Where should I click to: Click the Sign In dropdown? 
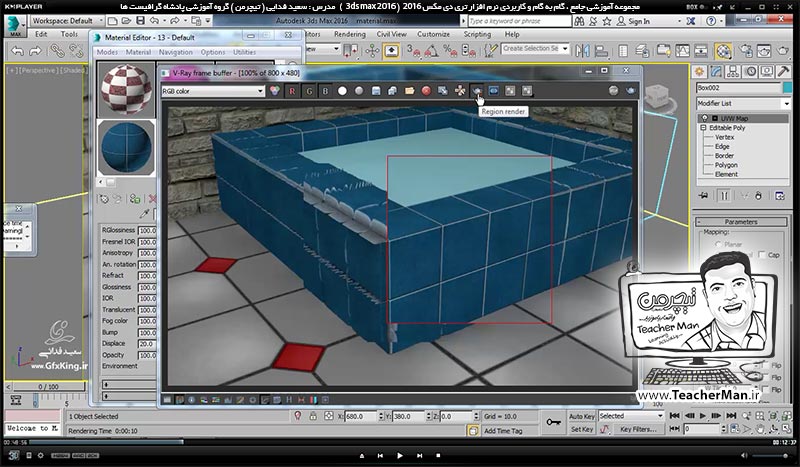click(648, 21)
